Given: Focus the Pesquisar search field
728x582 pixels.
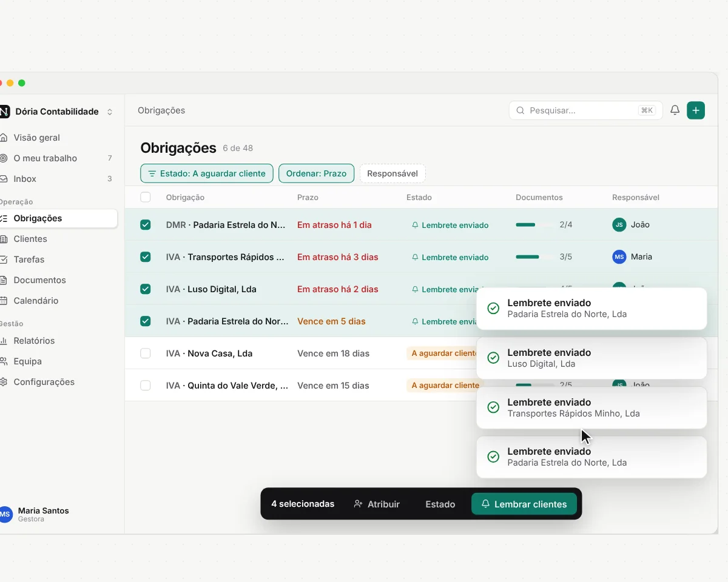Looking at the screenshot, I should pyautogui.click(x=585, y=110).
